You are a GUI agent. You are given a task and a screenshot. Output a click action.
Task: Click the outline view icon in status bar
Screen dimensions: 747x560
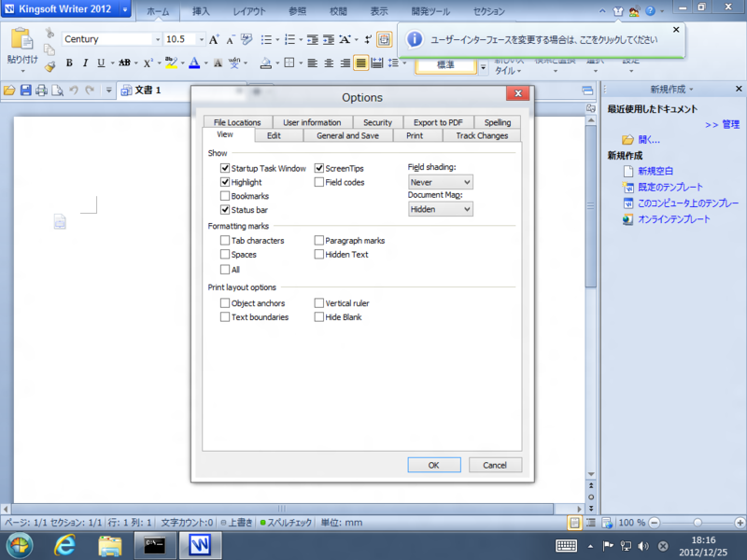591,523
